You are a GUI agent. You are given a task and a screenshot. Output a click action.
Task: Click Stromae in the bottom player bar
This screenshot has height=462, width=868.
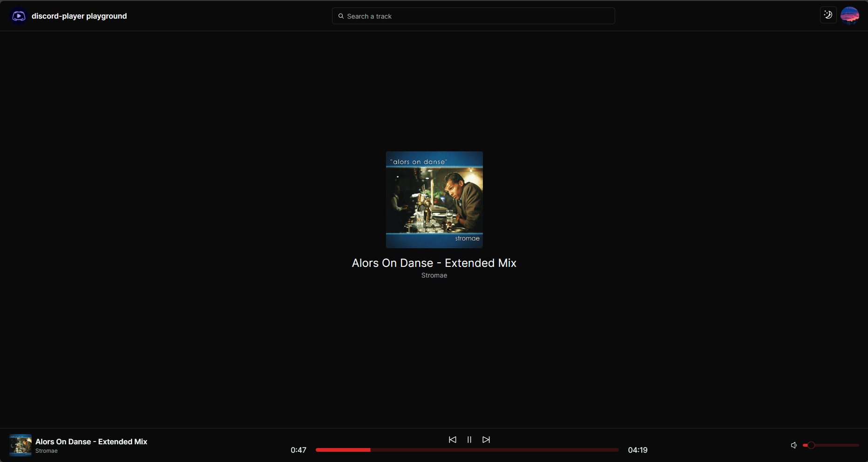[47, 451]
